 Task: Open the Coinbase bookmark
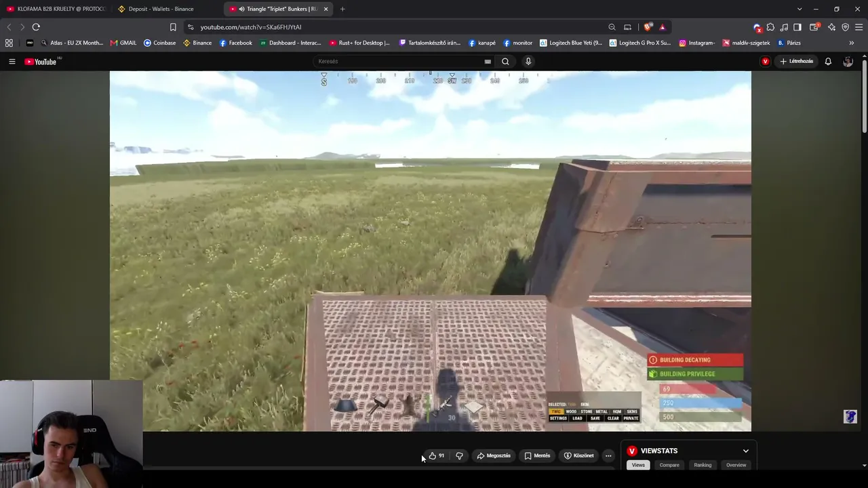pyautogui.click(x=159, y=43)
